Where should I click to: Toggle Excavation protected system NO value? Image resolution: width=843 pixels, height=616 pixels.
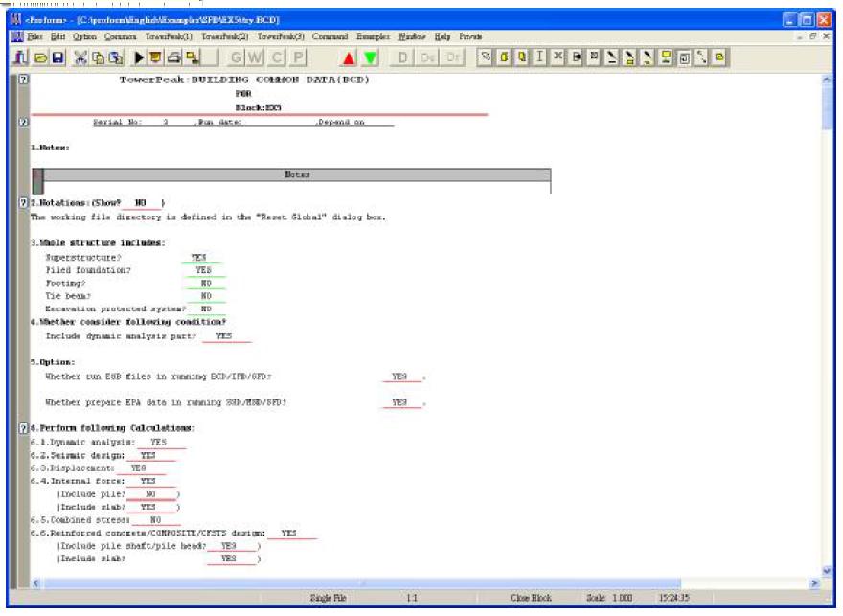(x=206, y=309)
